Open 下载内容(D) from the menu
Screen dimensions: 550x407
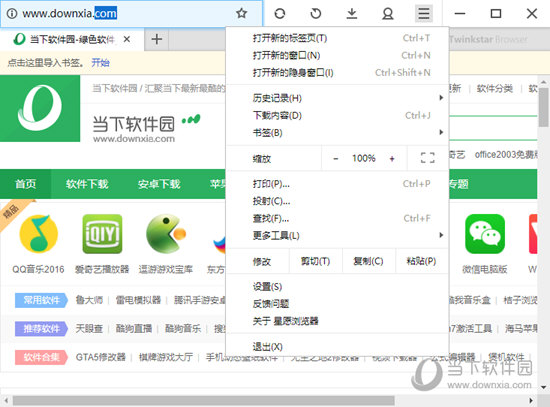tap(337, 115)
